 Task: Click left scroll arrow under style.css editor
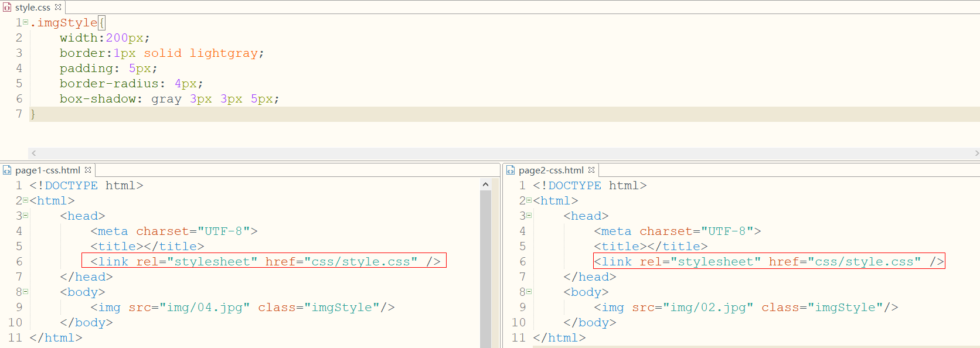[x=34, y=153]
